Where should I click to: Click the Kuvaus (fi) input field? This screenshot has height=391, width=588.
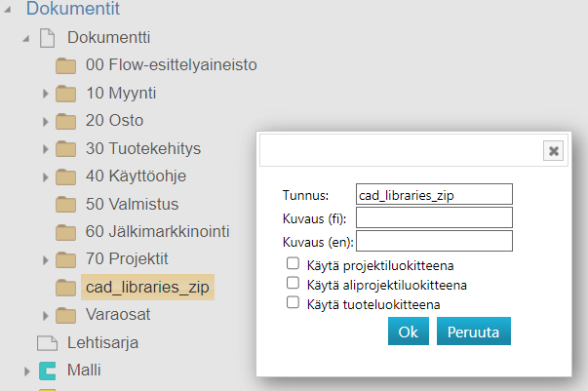pyautogui.click(x=434, y=217)
